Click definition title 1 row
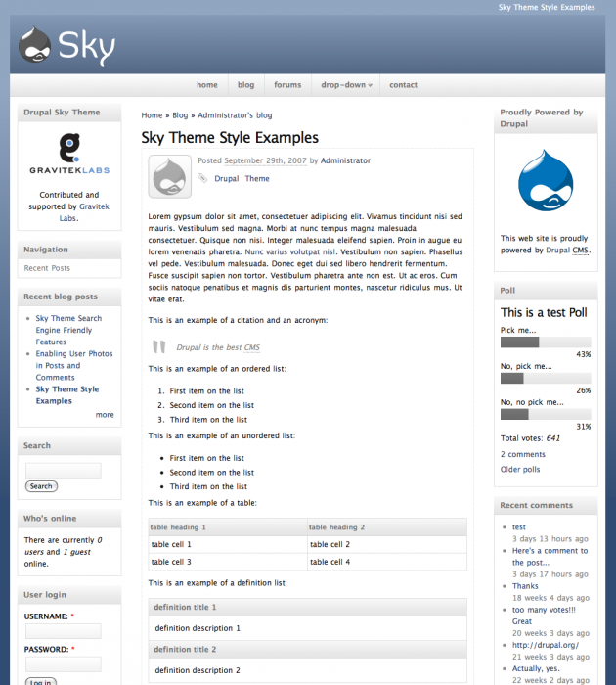 [x=307, y=608]
